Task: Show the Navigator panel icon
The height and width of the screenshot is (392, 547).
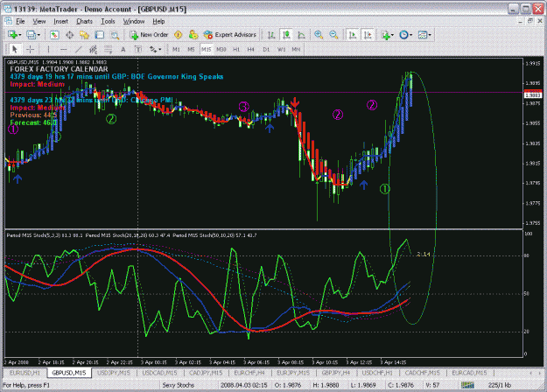Action: pyautogui.click(x=84, y=35)
